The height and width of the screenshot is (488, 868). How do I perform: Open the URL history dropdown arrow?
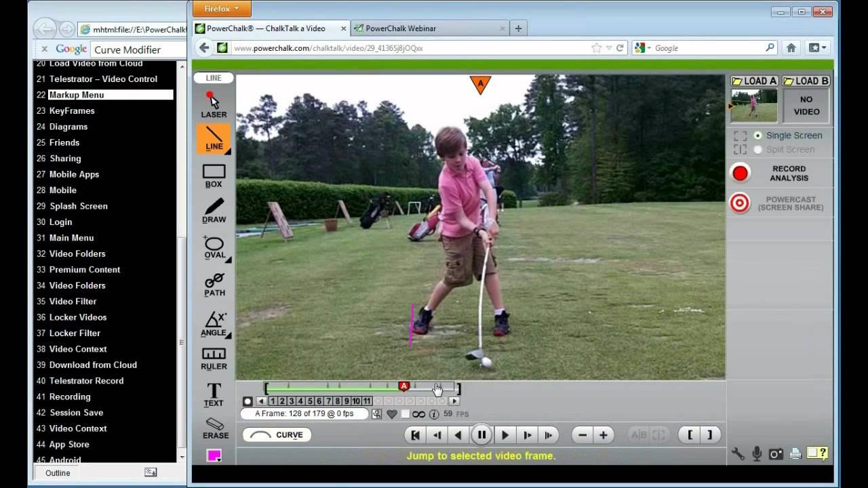coord(609,48)
